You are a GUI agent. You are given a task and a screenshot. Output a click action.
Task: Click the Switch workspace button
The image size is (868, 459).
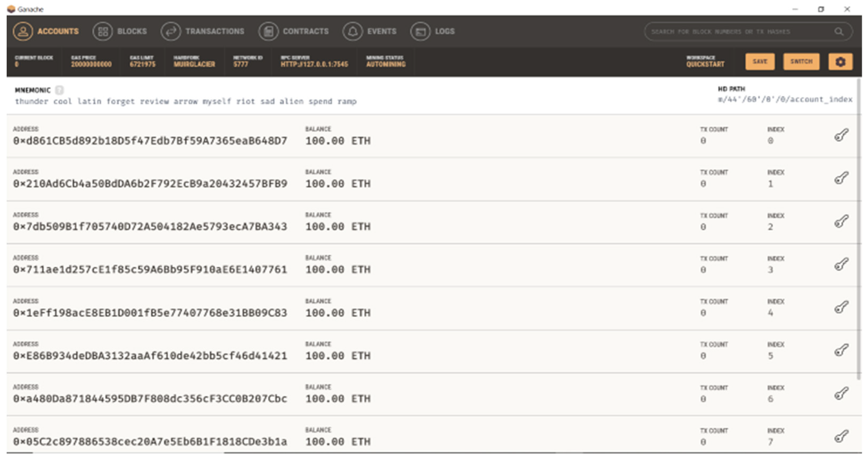801,62
